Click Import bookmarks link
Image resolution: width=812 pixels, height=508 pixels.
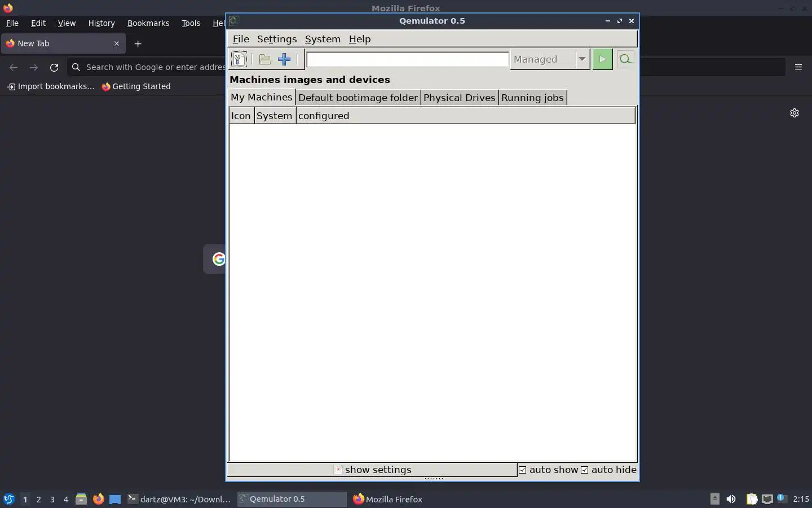[x=50, y=86]
